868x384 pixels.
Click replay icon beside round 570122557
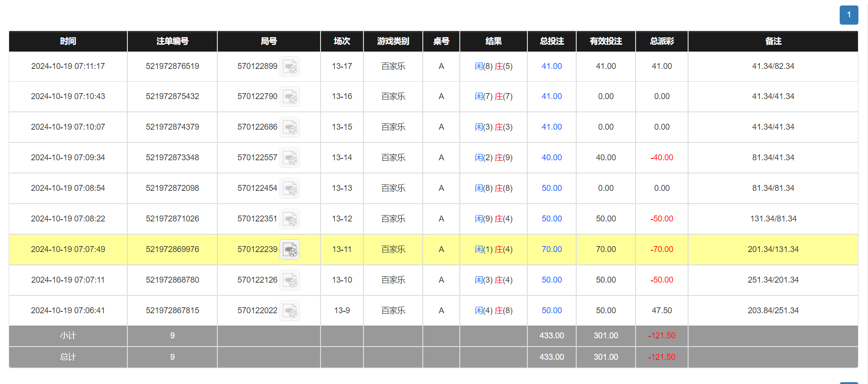(289, 158)
